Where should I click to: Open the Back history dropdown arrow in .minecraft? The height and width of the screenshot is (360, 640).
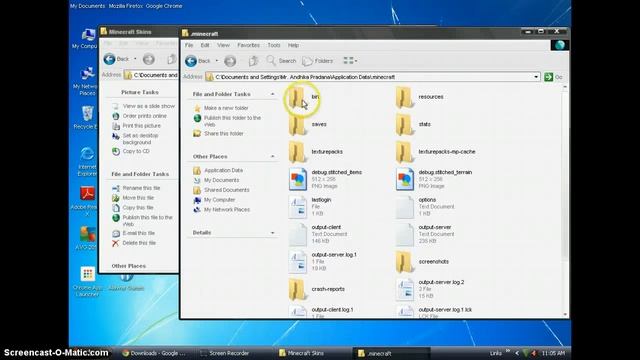(x=217, y=61)
